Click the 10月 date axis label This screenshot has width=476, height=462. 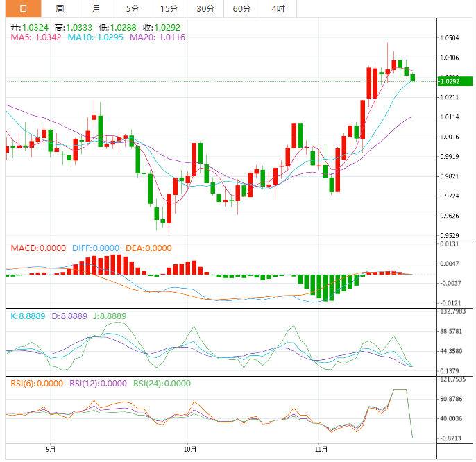[x=190, y=449]
